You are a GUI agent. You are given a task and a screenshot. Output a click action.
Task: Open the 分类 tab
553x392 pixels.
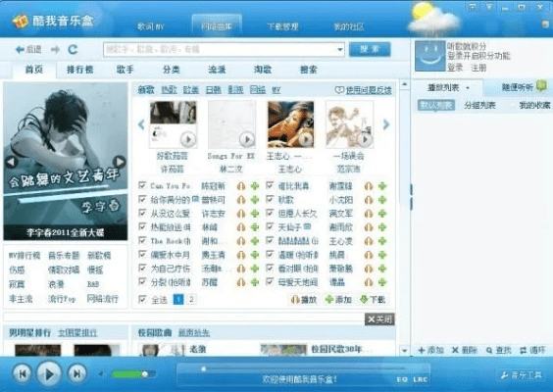172,70
